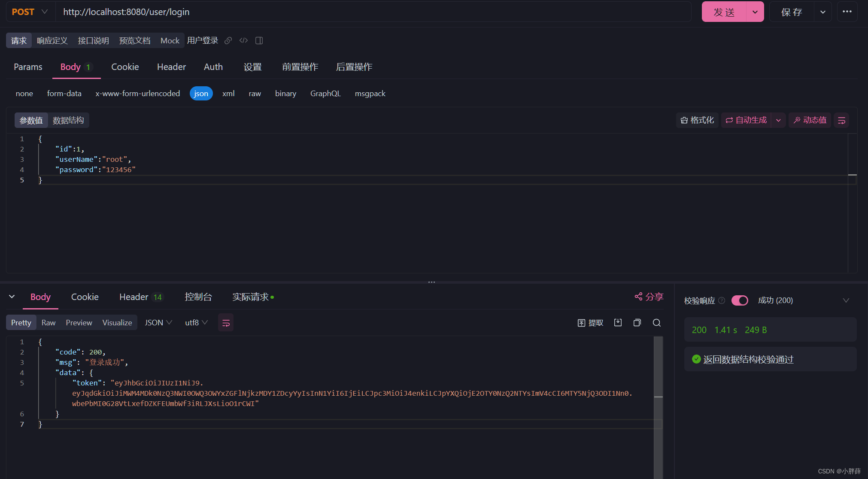This screenshot has width=868, height=479.
Task: Open the 接口说明 tab
Action: click(x=94, y=40)
